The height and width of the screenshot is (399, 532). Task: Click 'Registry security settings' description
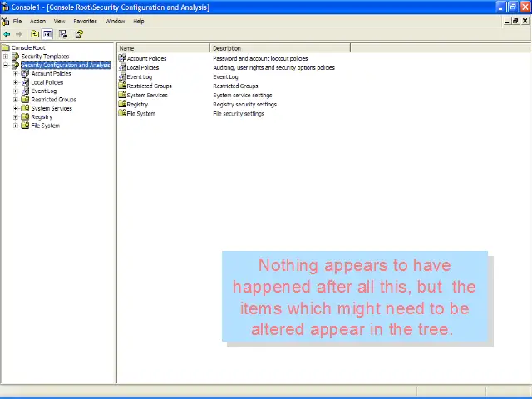244,104
